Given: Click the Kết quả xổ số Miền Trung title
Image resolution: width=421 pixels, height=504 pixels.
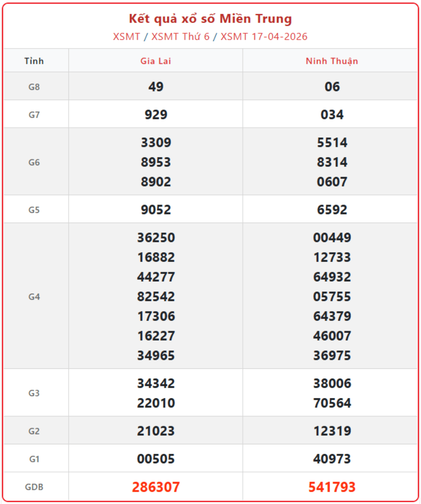Looking at the screenshot, I should point(210,19).
